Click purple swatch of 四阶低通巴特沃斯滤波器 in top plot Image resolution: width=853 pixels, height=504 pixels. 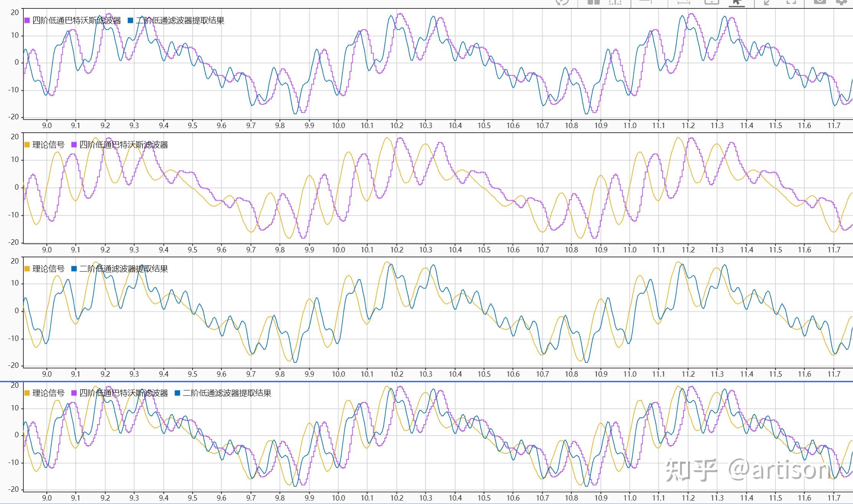coord(27,20)
